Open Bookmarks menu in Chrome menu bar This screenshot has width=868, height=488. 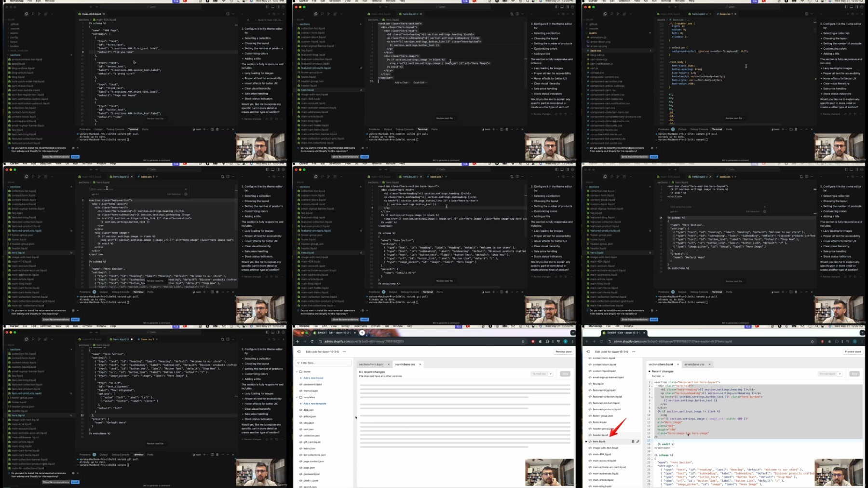pos(360,326)
